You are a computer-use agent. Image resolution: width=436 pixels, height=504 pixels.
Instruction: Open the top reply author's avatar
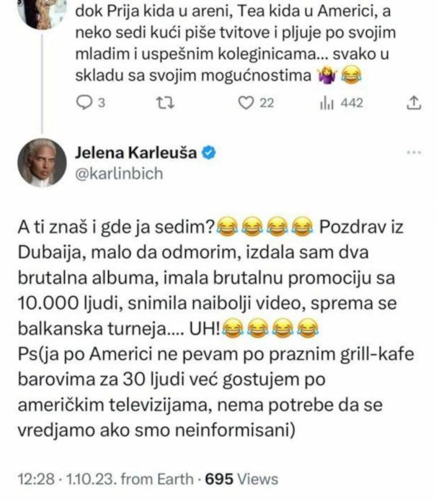42,12
